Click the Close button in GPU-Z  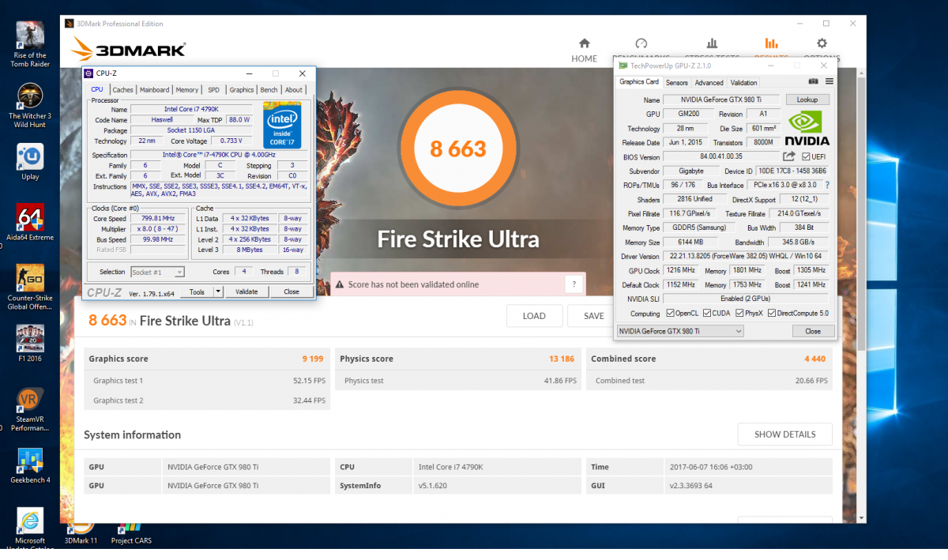pos(813,332)
